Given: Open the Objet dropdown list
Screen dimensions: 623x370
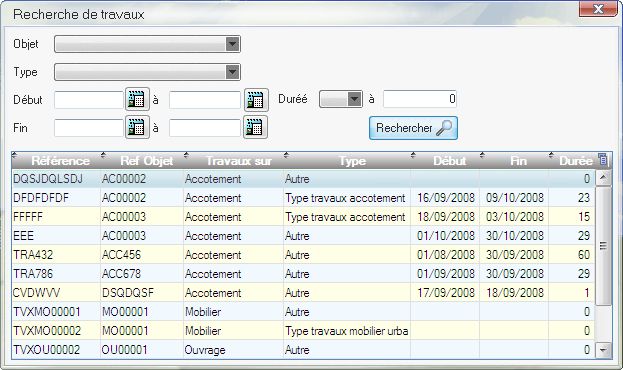Looking at the screenshot, I should (x=232, y=44).
